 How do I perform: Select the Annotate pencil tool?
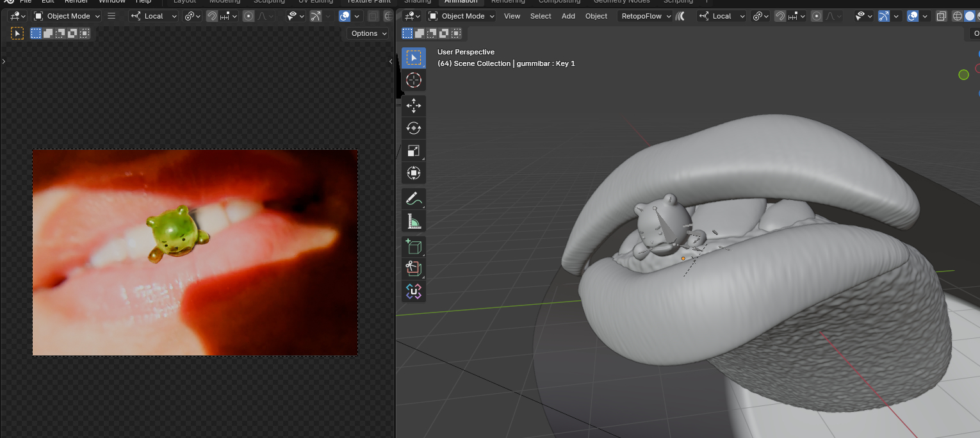pyautogui.click(x=414, y=199)
